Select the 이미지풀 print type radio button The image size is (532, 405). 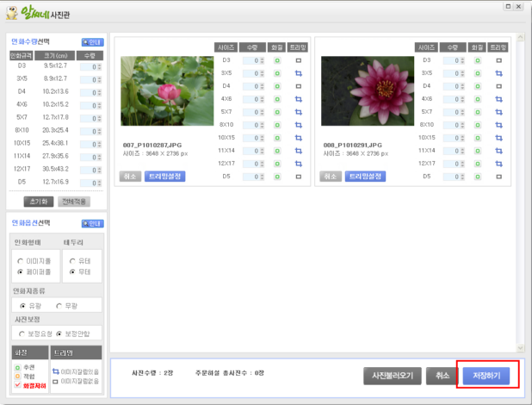pos(21,259)
